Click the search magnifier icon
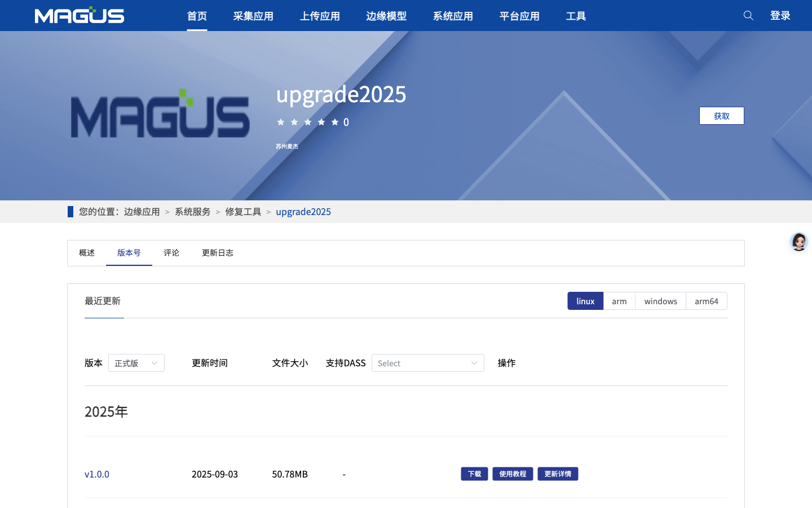 coord(748,16)
